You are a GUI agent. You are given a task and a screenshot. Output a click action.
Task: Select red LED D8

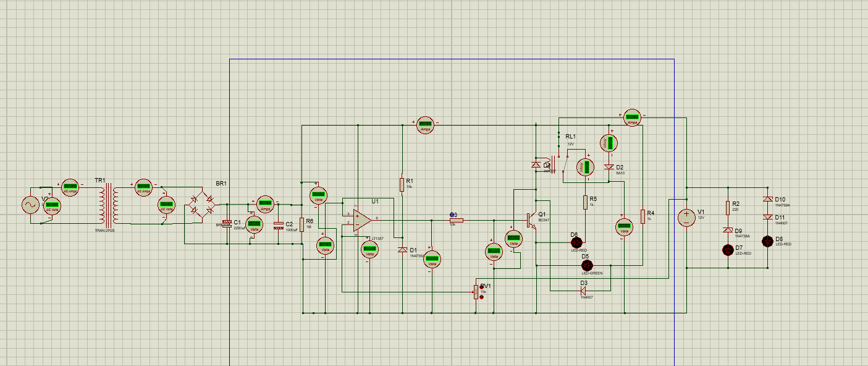tap(767, 240)
